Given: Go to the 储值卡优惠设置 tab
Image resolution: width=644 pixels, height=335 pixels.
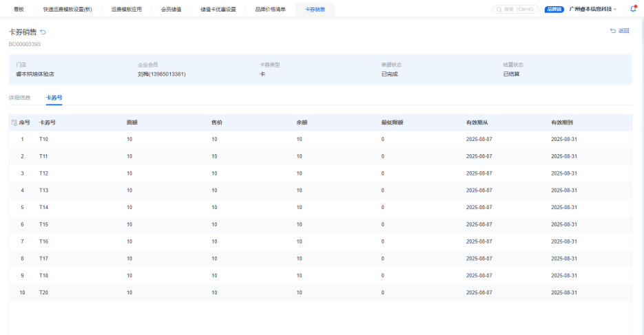Looking at the screenshot, I should [218, 10].
